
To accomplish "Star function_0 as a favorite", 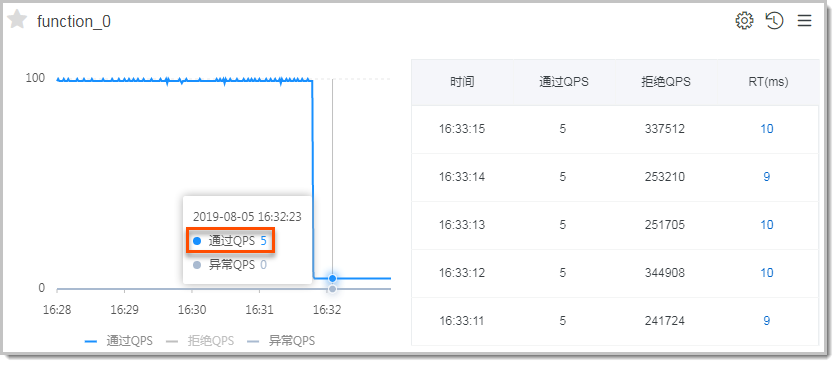I will 17,20.
